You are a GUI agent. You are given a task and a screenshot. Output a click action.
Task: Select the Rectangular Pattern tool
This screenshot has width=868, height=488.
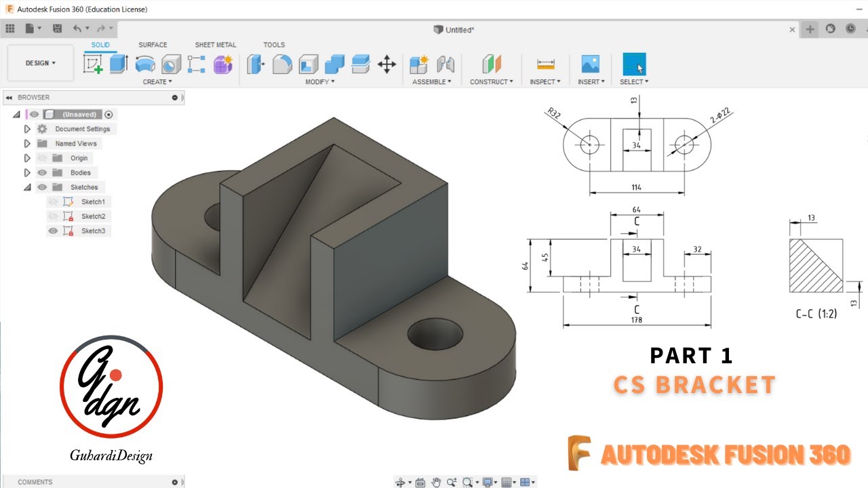point(196,64)
